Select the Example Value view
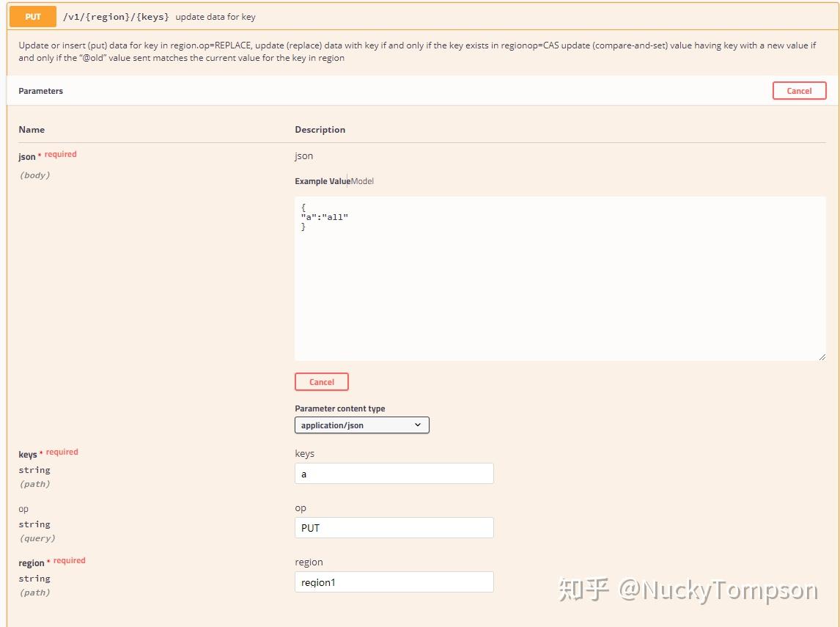The height and width of the screenshot is (627, 840). (x=321, y=181)
